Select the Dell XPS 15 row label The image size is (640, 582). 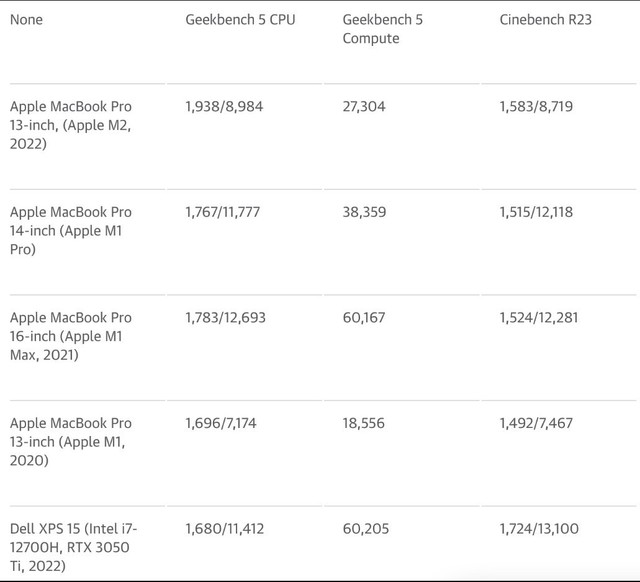click(x=73, y=547)
